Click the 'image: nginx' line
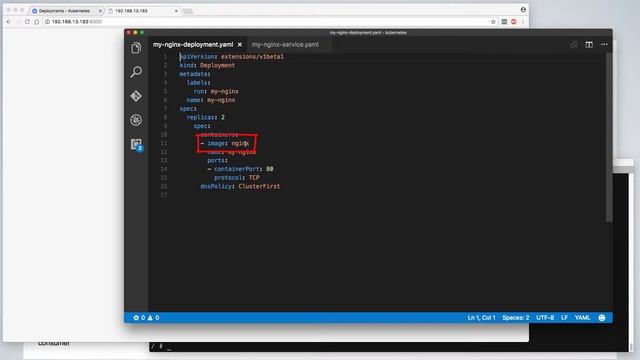The height and width of the screenshot is (360, 640). click(x=225, y=143)
